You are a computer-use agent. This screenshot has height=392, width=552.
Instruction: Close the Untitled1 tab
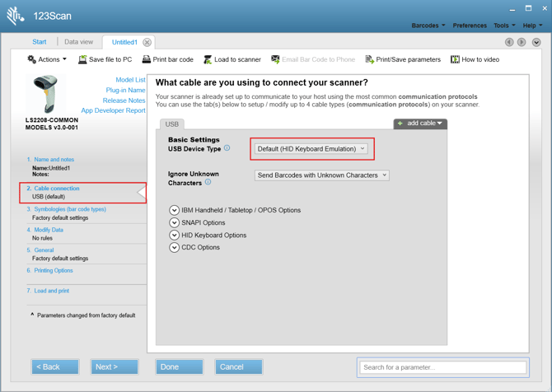147,42
